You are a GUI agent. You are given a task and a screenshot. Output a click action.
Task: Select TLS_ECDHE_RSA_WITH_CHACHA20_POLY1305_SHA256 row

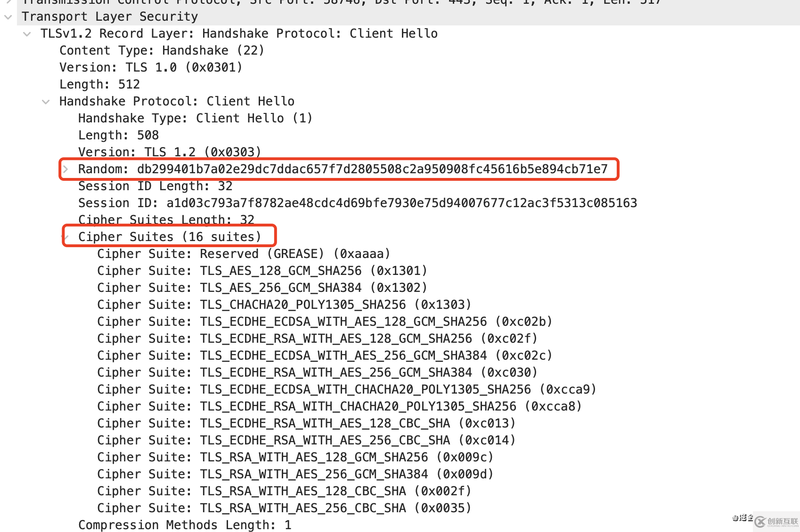(x=339, y=406)
